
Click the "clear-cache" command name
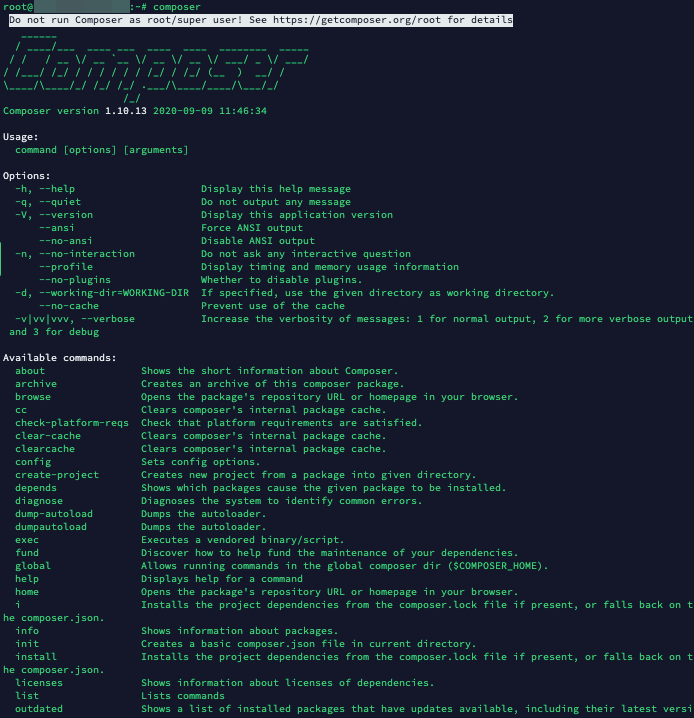pyautogui.click(x=48, y=436)
